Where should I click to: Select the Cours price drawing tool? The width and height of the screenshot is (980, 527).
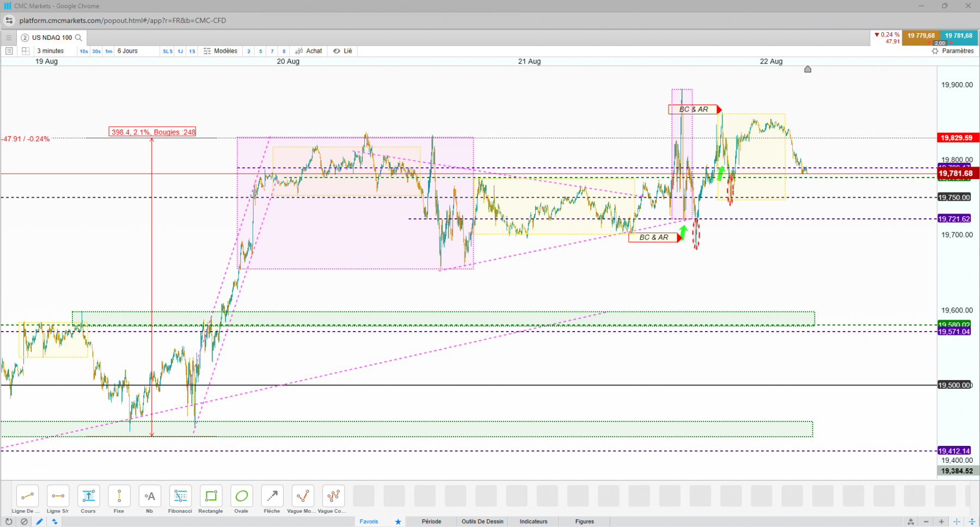pos(88,496)
